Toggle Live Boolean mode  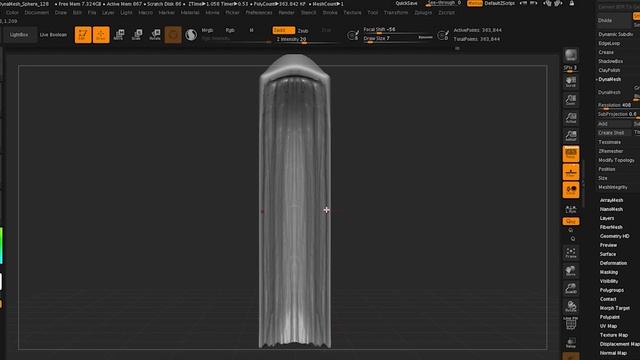pos(53,35)
